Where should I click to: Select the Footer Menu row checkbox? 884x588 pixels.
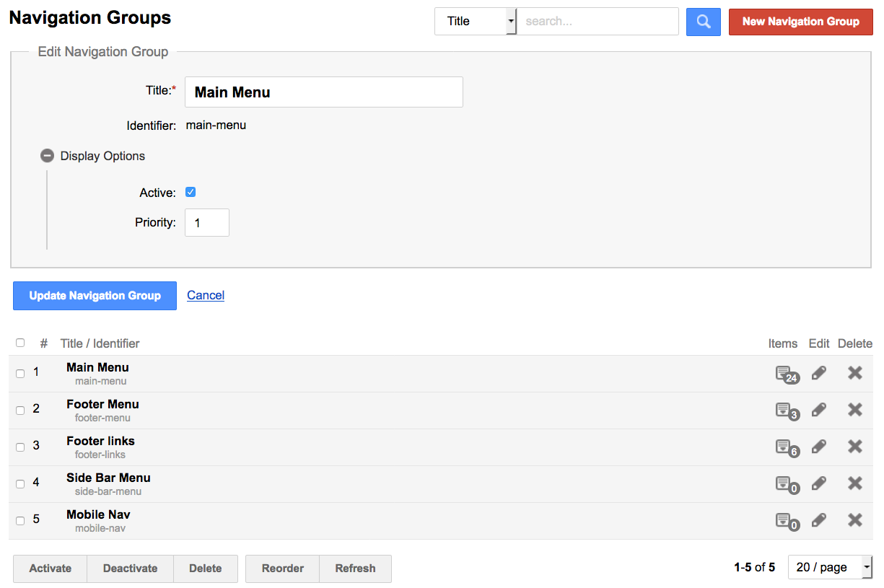[x=20, y=410]
